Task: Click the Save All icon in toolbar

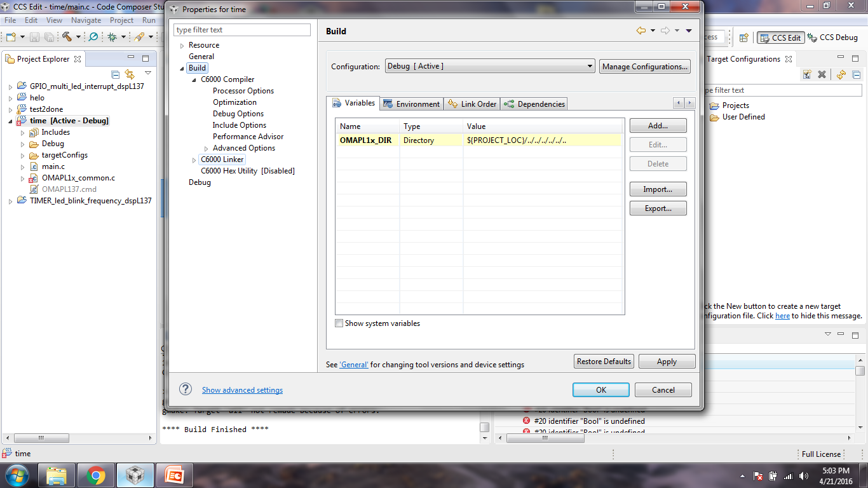Action: click(48, 37)
